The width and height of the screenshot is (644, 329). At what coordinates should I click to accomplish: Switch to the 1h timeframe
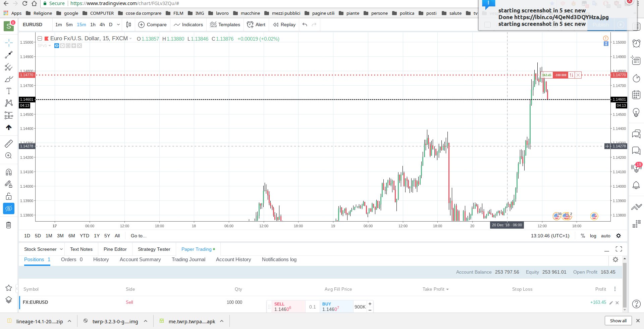tap(93, 25)
